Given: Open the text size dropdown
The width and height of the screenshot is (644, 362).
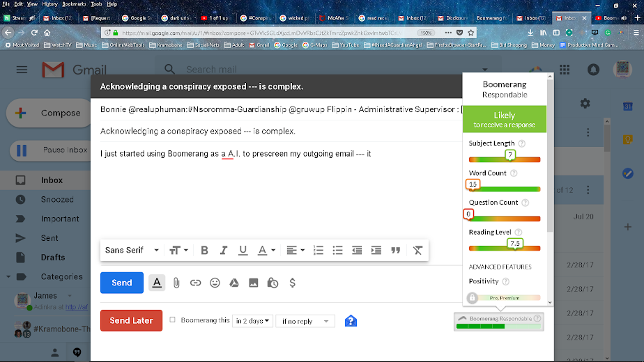Looking at the screenshot, I should click(x=178, y=250).
